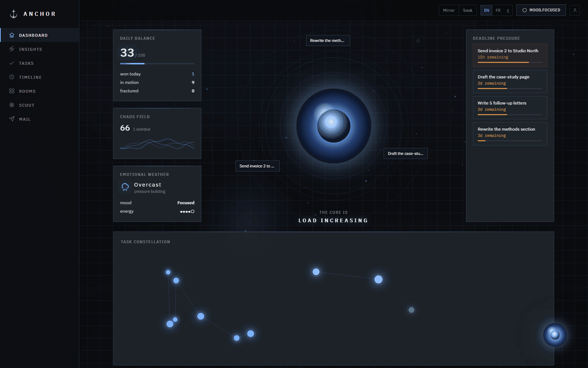
Task: Select the Arabic language option
Action: click(x=508, y=10)
